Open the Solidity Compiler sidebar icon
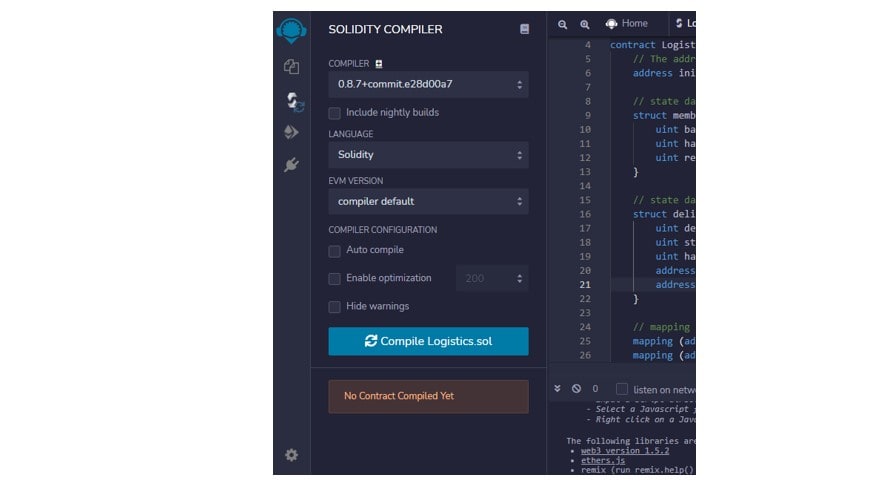Image resolution: width=869 pixels, height=489 pixels. click(294, 102)
